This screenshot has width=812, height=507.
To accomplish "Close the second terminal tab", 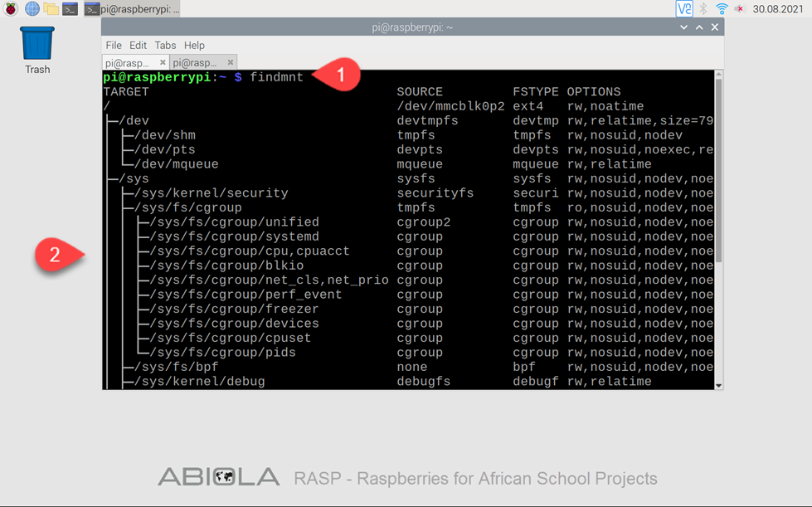I will point(231,62).
